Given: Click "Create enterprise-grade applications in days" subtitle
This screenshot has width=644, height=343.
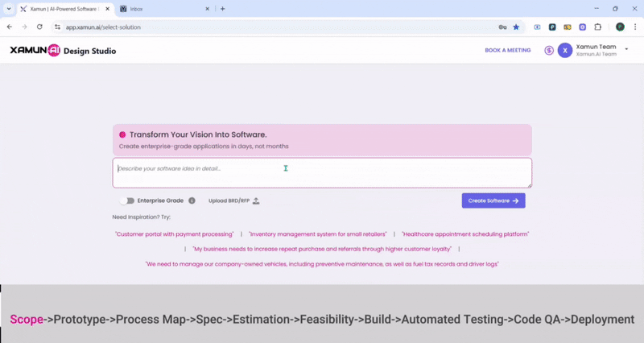Looking at the screenshot, I should pos(204,147).
